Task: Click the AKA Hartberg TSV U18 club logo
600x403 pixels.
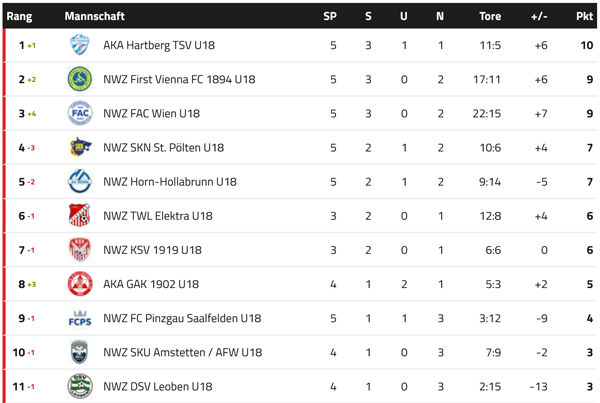Action: tap(80, 45)
